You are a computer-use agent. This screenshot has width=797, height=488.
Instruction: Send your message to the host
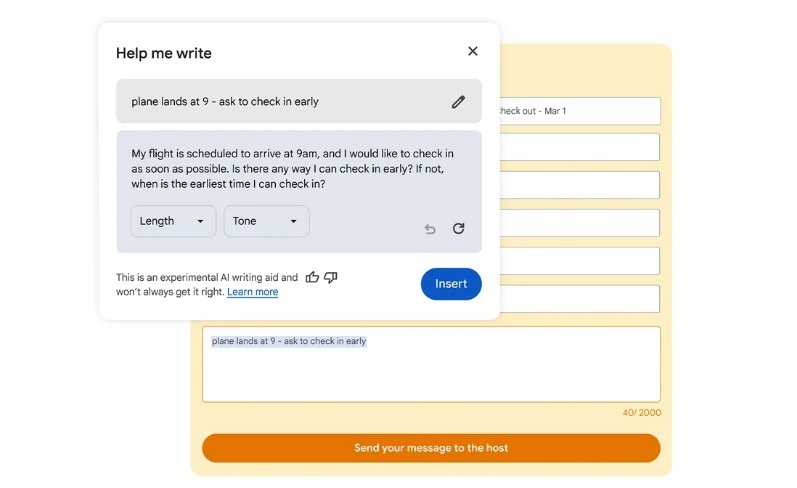click(431, 448)
